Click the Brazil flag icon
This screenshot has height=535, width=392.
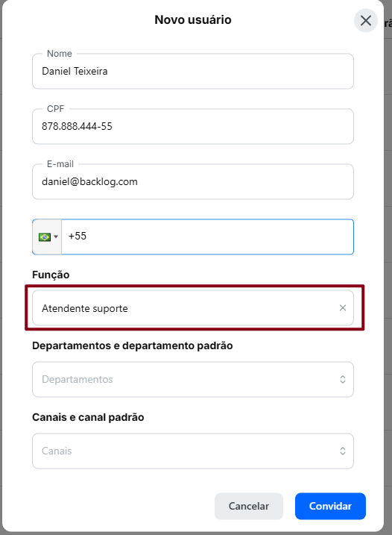(x=45, y=237)
